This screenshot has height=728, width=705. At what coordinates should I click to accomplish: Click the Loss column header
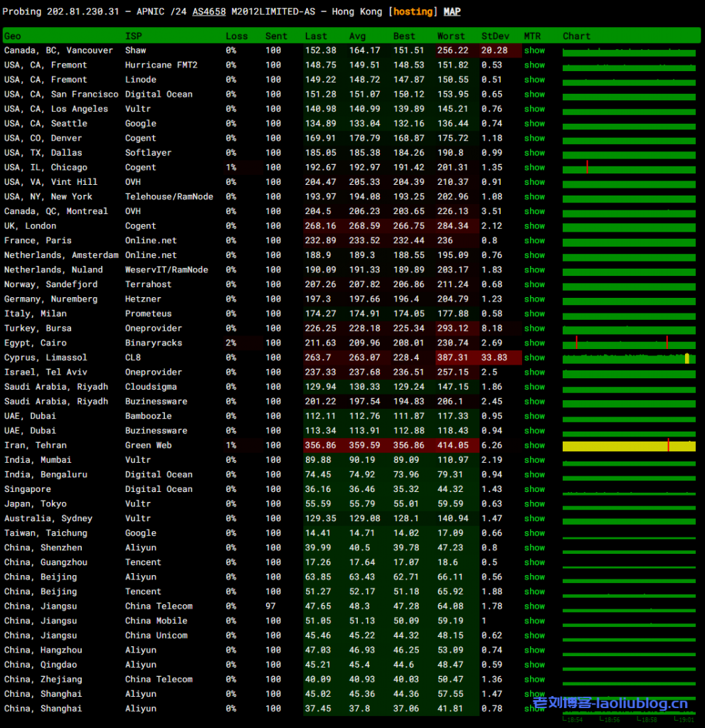point(236,36)
